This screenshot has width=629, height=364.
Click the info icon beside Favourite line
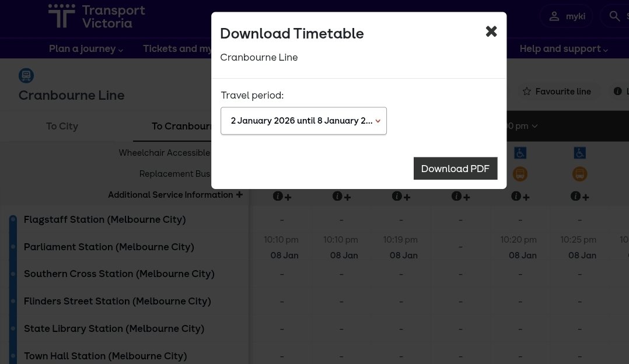point(617,91)
